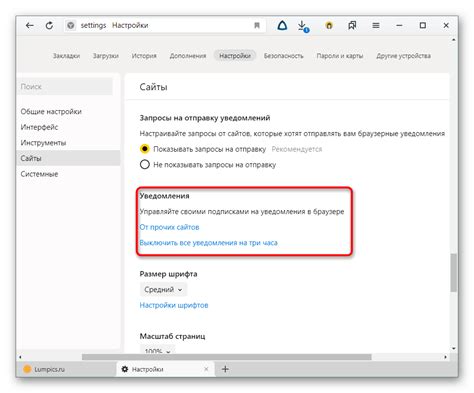
Task: Open the Alice assistant triangle icon
Action: (282, 25)
